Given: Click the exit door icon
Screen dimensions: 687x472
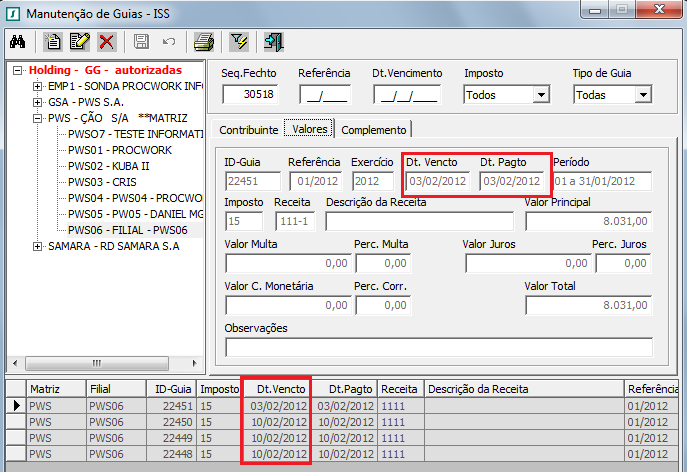Looking at the screenshot, I should tap(274, 42).
